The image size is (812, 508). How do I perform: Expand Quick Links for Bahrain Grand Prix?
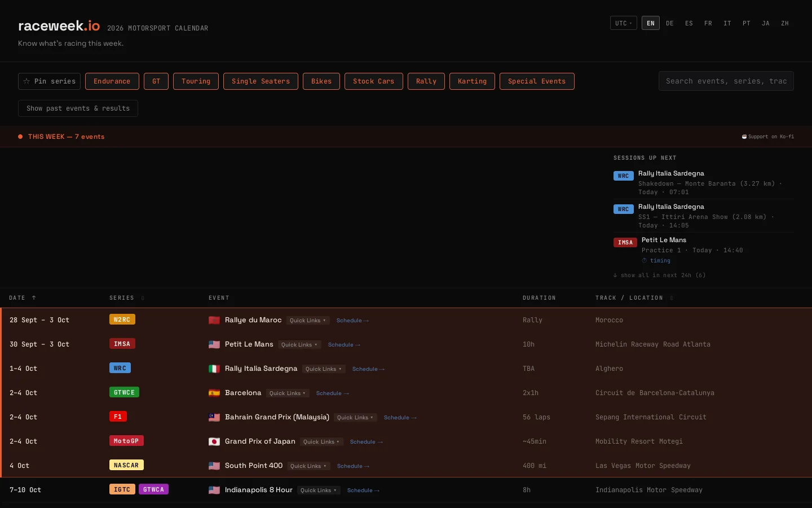355,418
